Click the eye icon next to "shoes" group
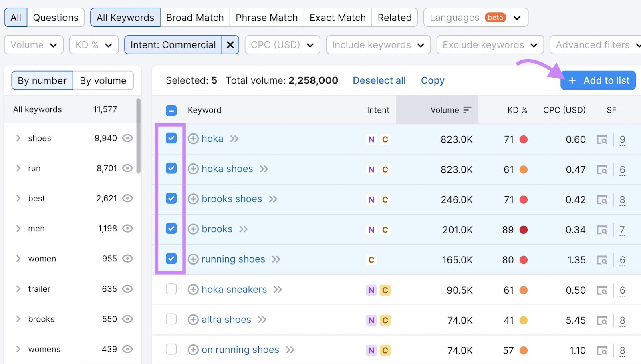This screenshot has height=364, width=641. pos(127,138)
